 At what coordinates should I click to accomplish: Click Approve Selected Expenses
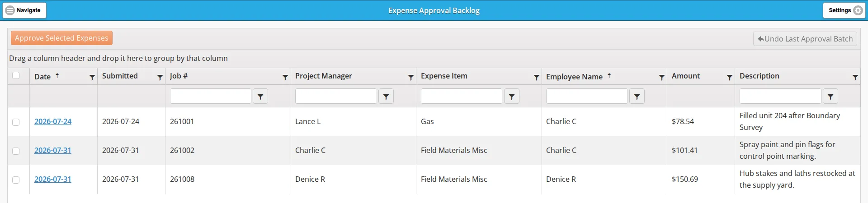pyautogui.click(x=61, y=38)
